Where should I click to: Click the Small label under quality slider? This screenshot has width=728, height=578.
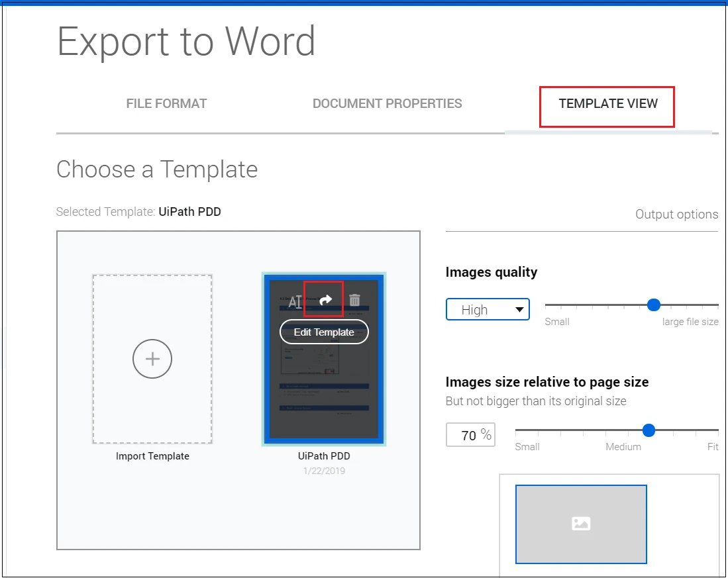point(556,322)
